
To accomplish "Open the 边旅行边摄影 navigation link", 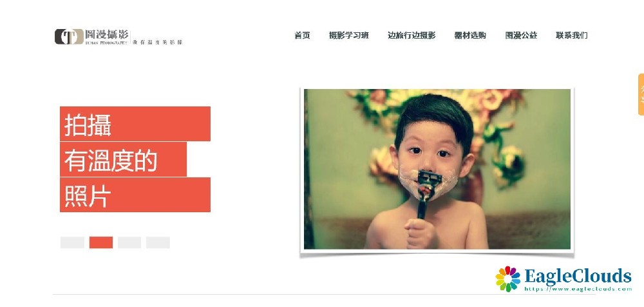I will pyautogui.click(x=412, y=35).
